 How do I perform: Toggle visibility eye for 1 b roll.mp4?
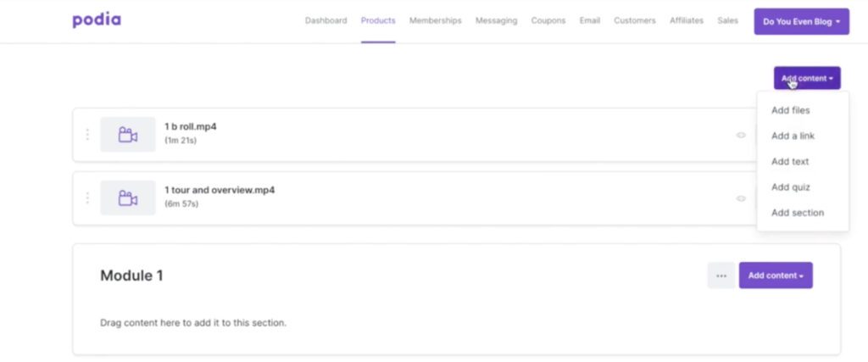point(741,135)
